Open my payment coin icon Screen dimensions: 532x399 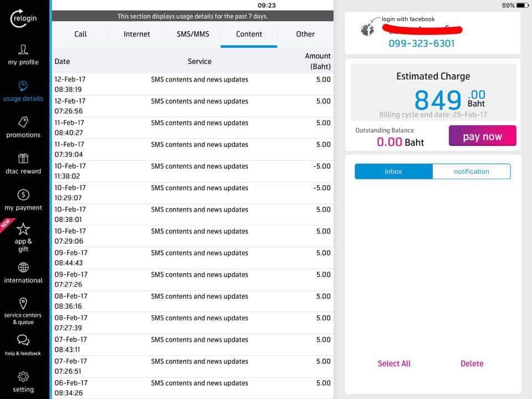point(23,195)
